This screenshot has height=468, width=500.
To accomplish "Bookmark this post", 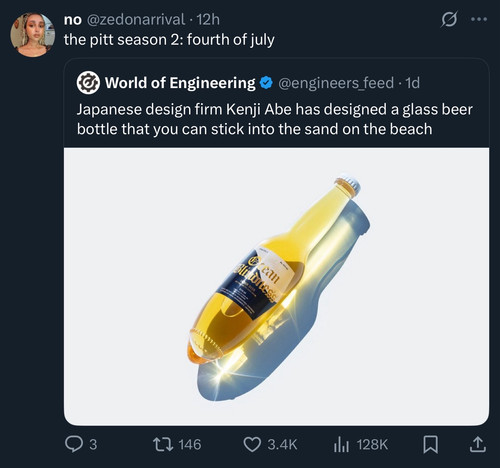I will coord(431,445).
